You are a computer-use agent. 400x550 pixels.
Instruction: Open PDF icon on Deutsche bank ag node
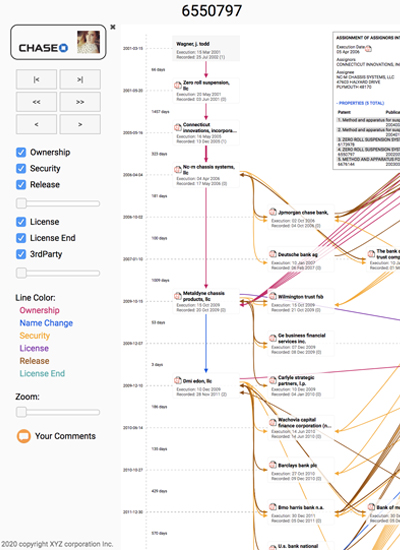click(x=273, y=254)
